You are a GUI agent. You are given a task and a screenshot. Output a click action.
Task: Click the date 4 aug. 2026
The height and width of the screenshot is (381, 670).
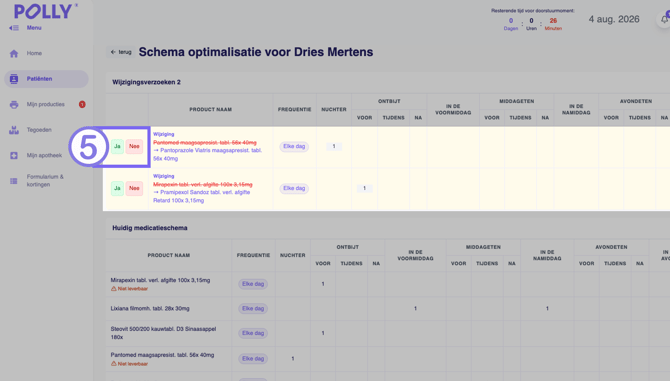coord(614,19)
